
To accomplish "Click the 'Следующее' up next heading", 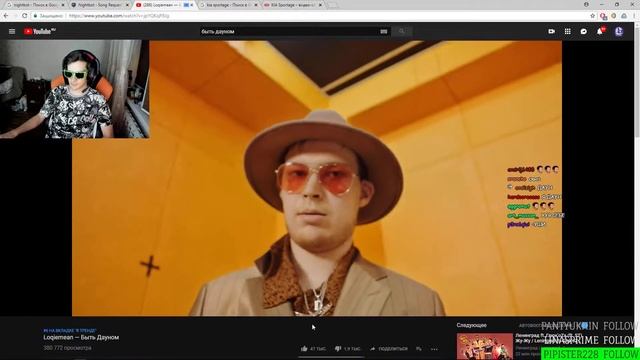I will click(471, 325).
